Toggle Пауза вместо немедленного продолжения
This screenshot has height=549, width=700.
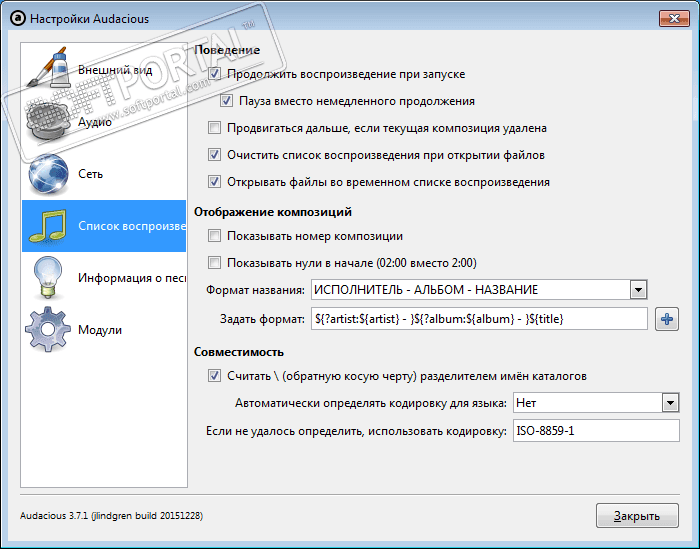click(226, 101)
